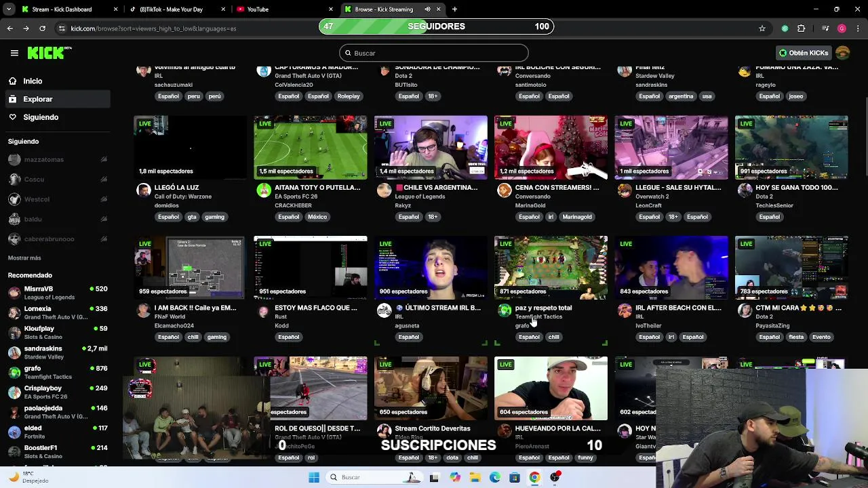This screenshot has height=488, width=868.
Task: Open LLEGÓ LA LUZ Warzone stream thumbnail
Action: [191, 147]
